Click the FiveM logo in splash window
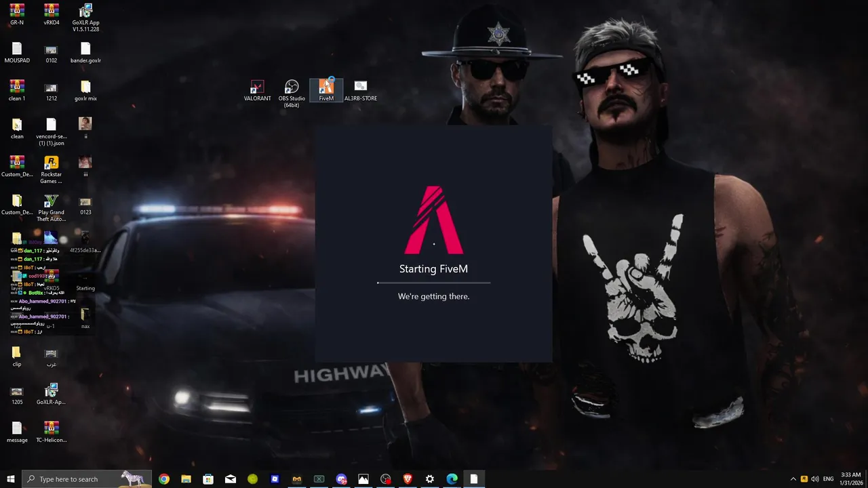 click(x=434, y=220)
